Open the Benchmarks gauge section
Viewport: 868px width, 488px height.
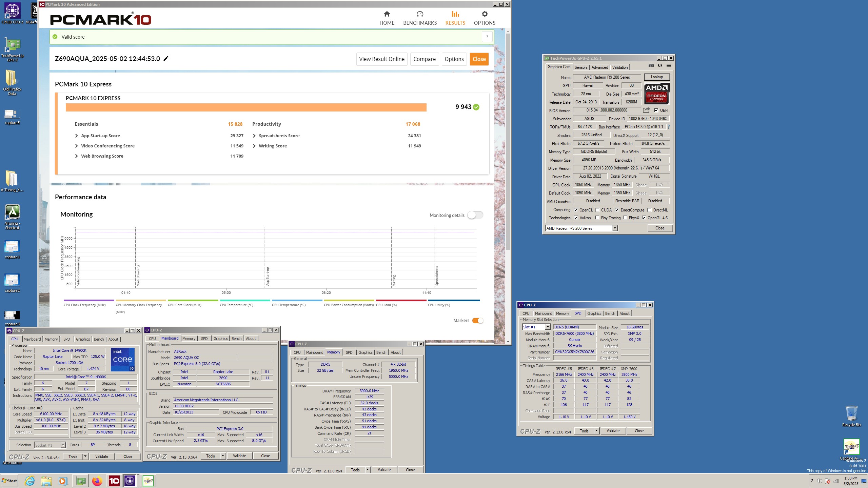tap(420, 18)
